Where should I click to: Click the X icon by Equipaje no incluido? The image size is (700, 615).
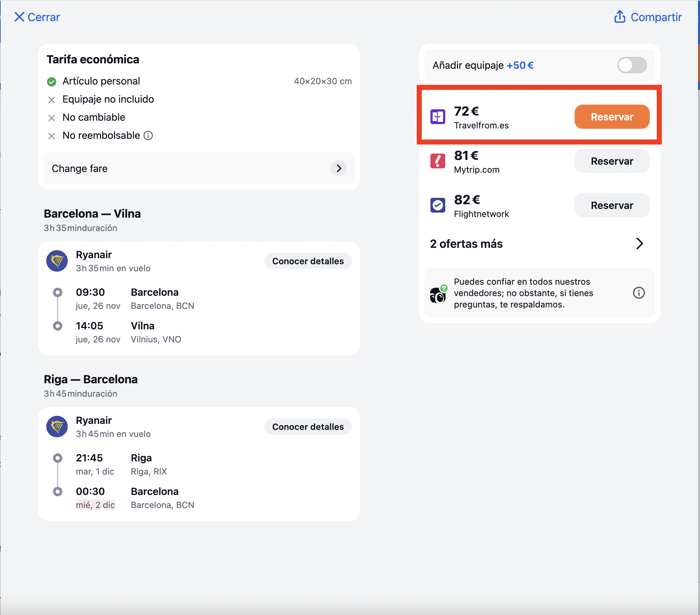[51, 100]
